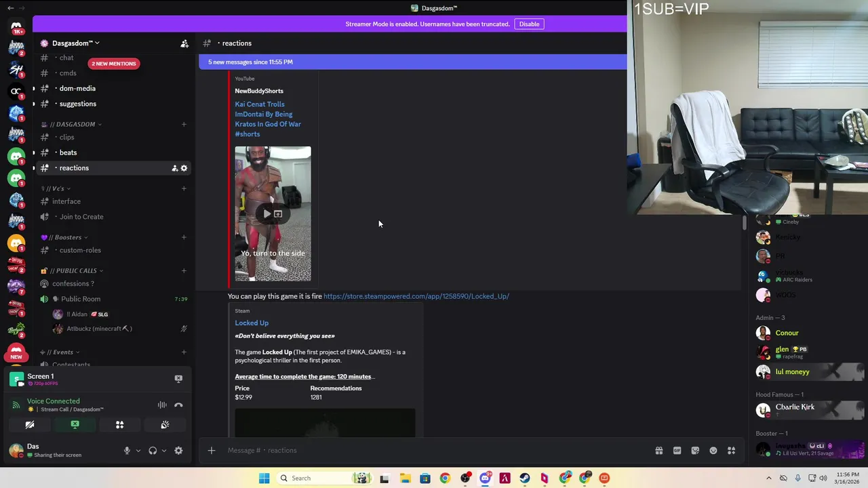Open Kai Cenat Trolls ImDontai video link
The height and width of the screenshot is (488, 868).
pyautogui.click(x=268, y=119)
